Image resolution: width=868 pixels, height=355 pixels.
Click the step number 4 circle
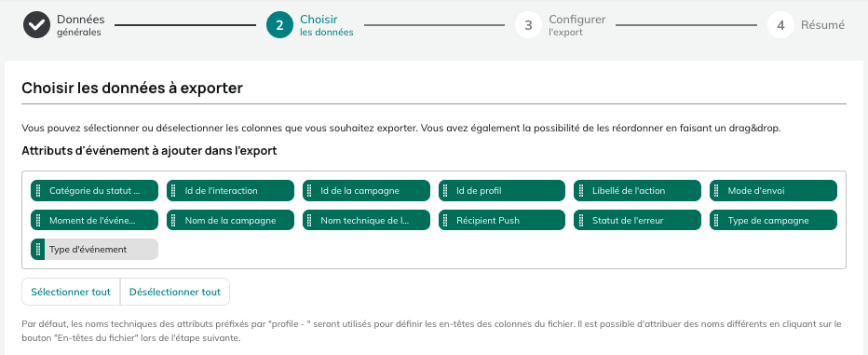(x=780, y=25)
